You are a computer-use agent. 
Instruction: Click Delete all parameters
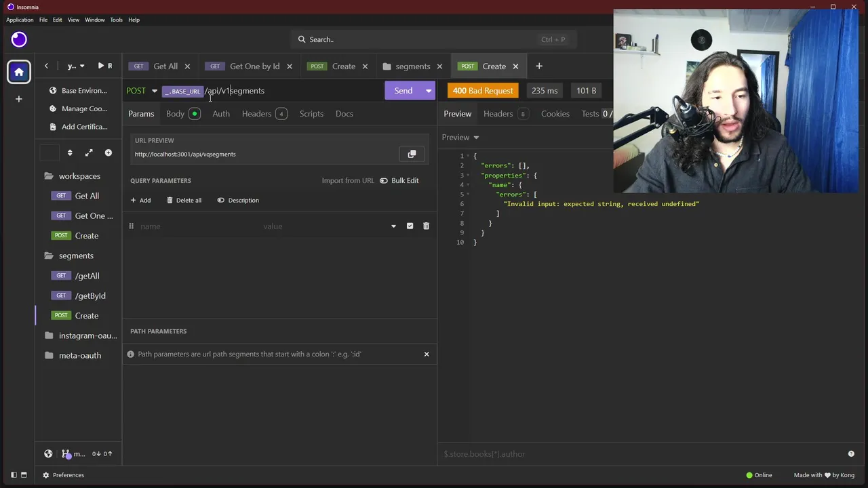pyautogui.click(x=184, y=200)
